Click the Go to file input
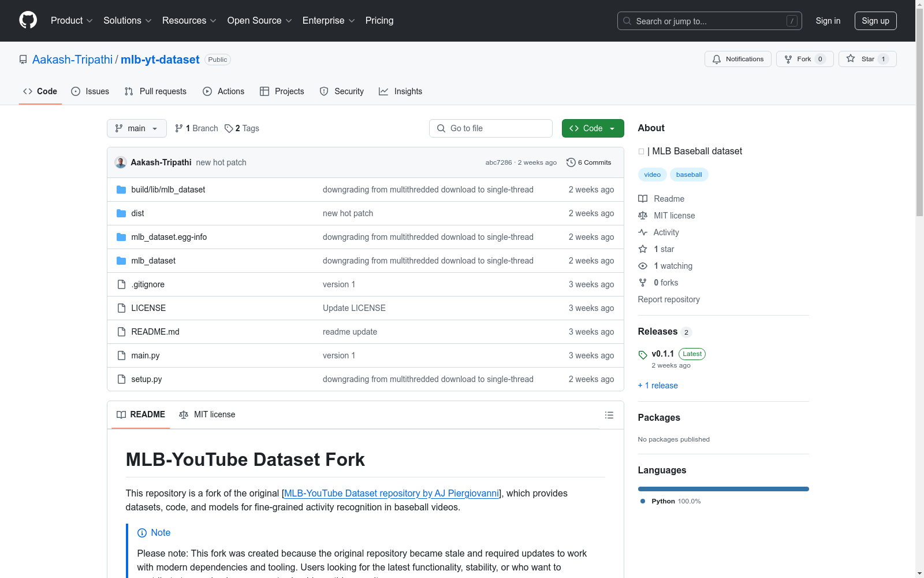 click(491, 128)
